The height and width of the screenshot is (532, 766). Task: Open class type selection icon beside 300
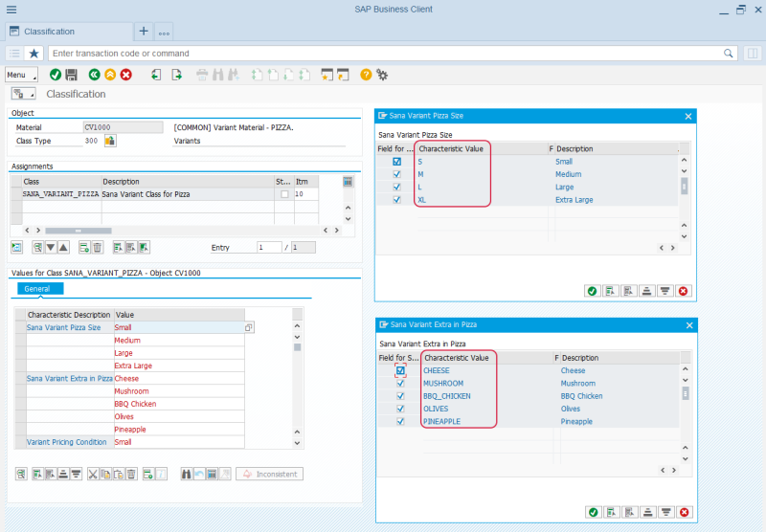coord(110,141)
